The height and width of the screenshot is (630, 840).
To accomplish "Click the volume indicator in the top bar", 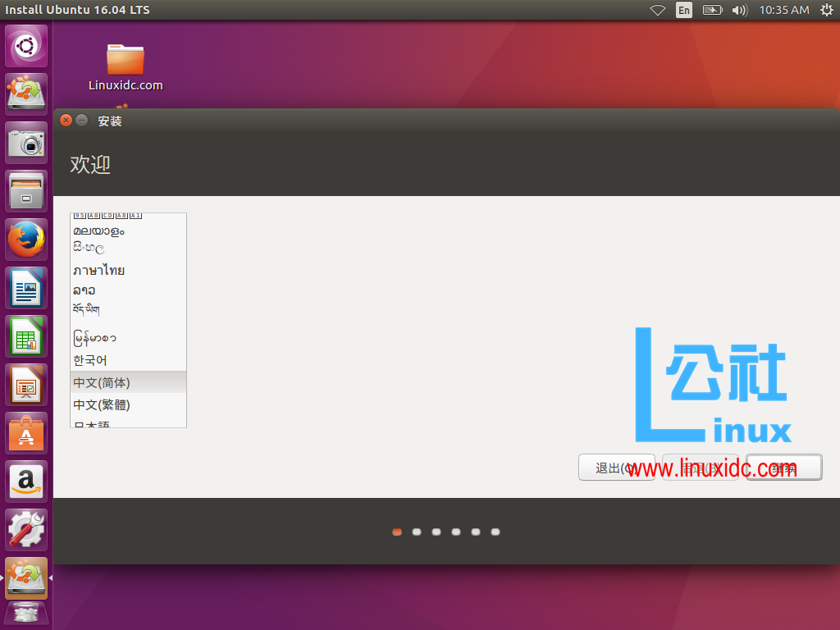I will coord(742,10).
